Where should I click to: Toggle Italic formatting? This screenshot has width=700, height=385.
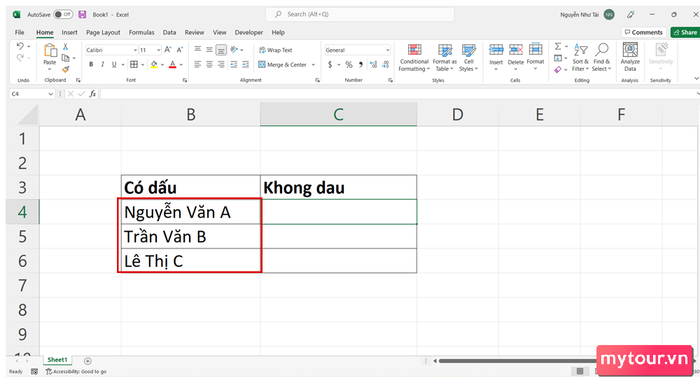click(x=103, y=65)
